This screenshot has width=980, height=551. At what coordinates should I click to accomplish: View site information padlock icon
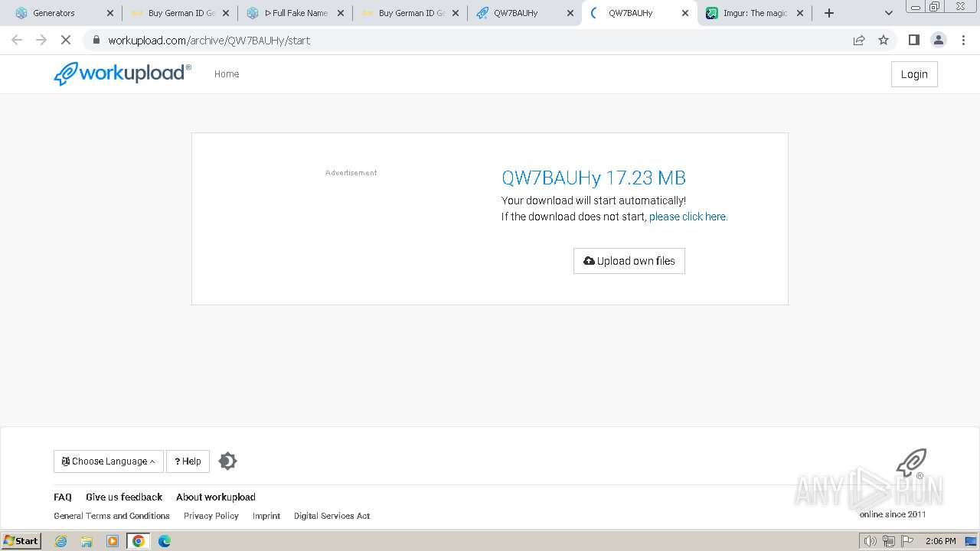(x=96, y=40)
